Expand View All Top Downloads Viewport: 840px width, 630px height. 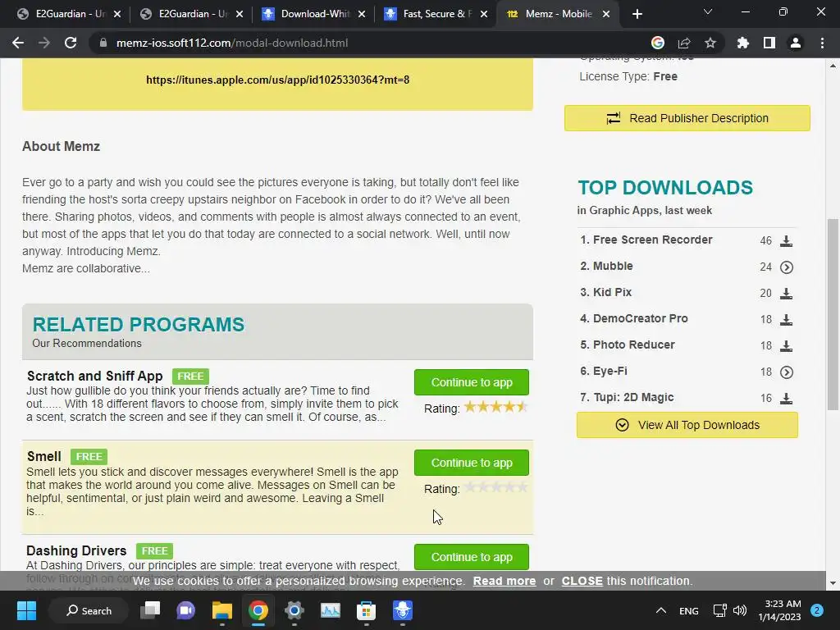(x=687, y=425)
